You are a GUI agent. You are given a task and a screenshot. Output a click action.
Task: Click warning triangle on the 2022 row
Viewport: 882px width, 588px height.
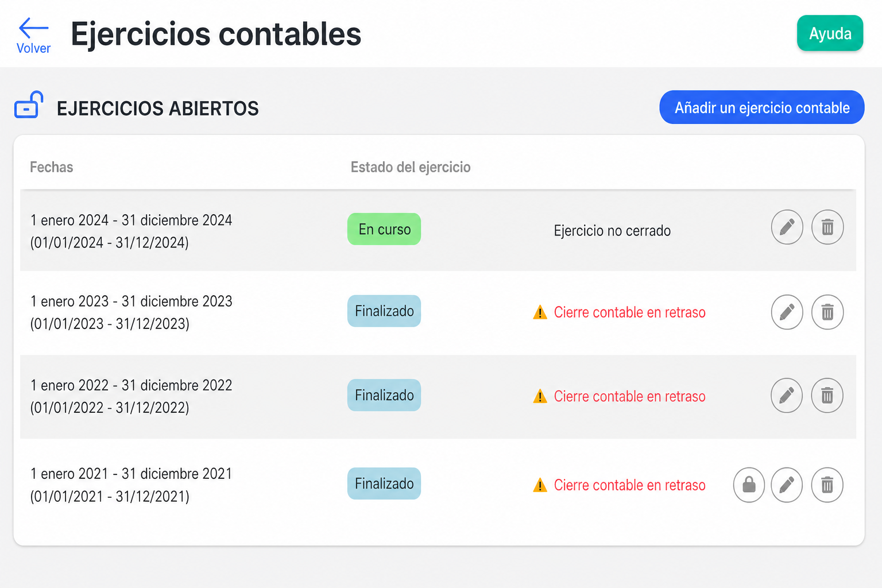(x=540, y=396)
